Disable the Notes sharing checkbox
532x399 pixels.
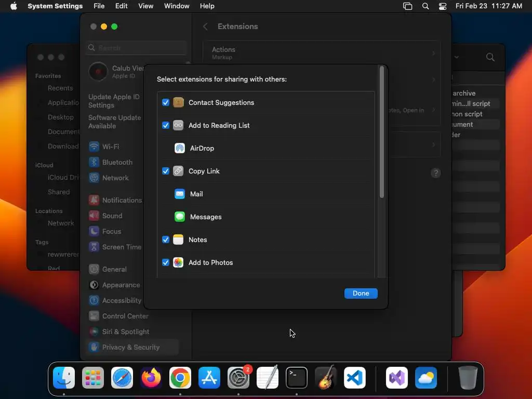coord(166,240)
